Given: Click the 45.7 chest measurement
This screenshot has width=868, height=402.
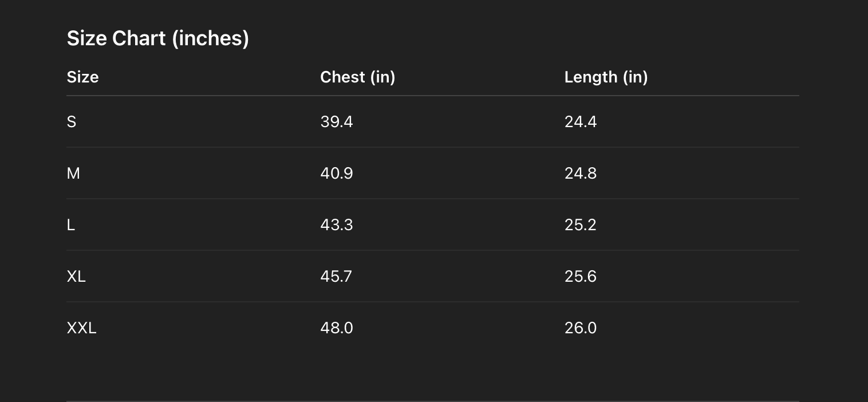Looking at the screenshot, I should (337, 277).
